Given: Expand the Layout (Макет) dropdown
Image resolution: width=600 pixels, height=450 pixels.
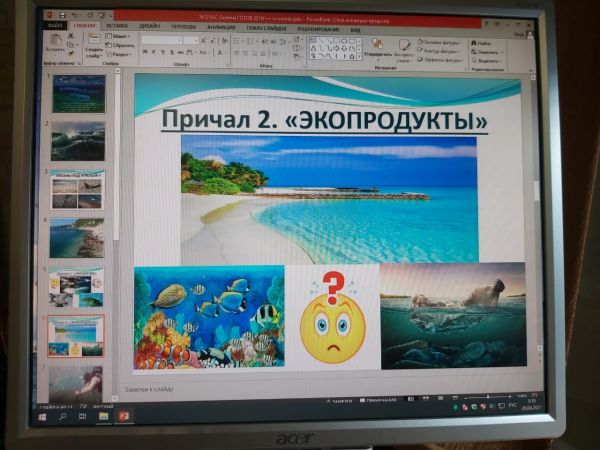Looking at the screenshot, I should click(123, 38).
